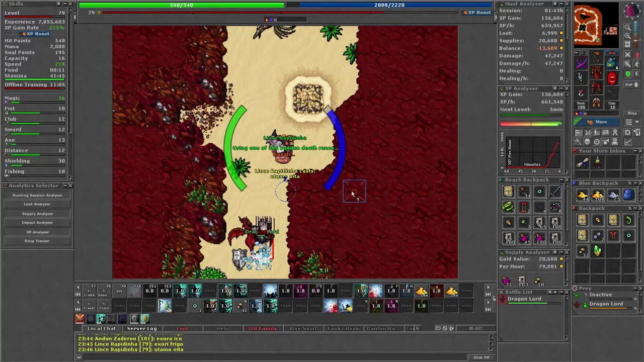Click the mushroom hotkey showing 32
The image size is (644, 362).
(240, 305)
